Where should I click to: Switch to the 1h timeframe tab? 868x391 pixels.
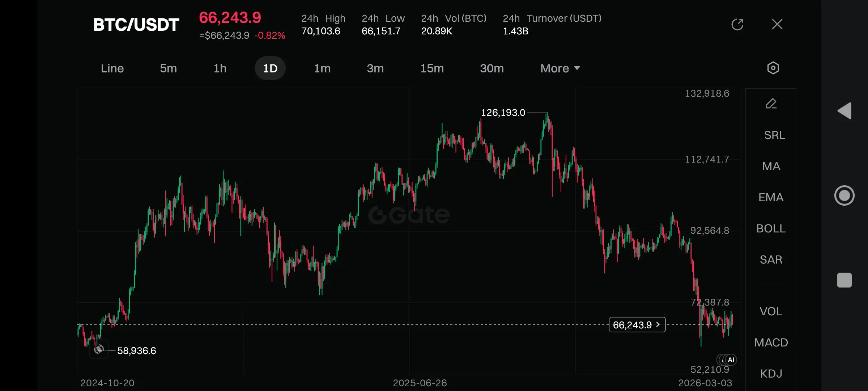tap(220, 68)
